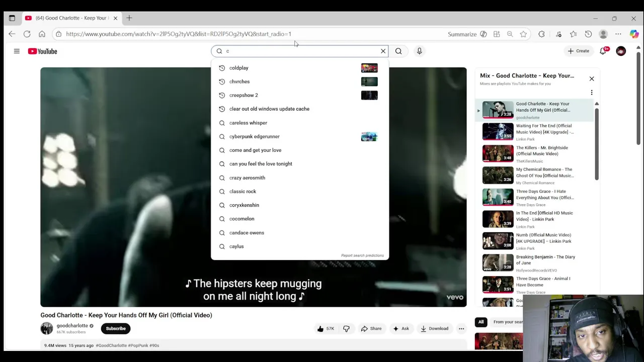
Task: Click the #GoodCharlotte hashtag
Action: [x=111, y=345]
